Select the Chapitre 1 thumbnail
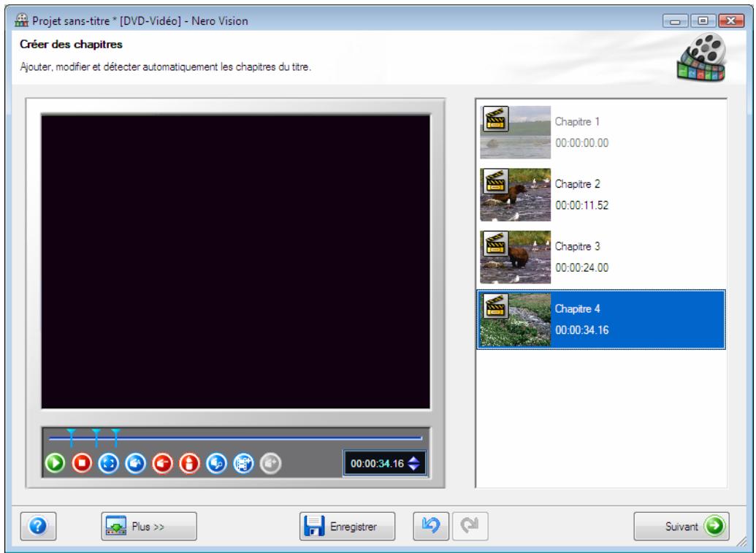 pos(516,132)
